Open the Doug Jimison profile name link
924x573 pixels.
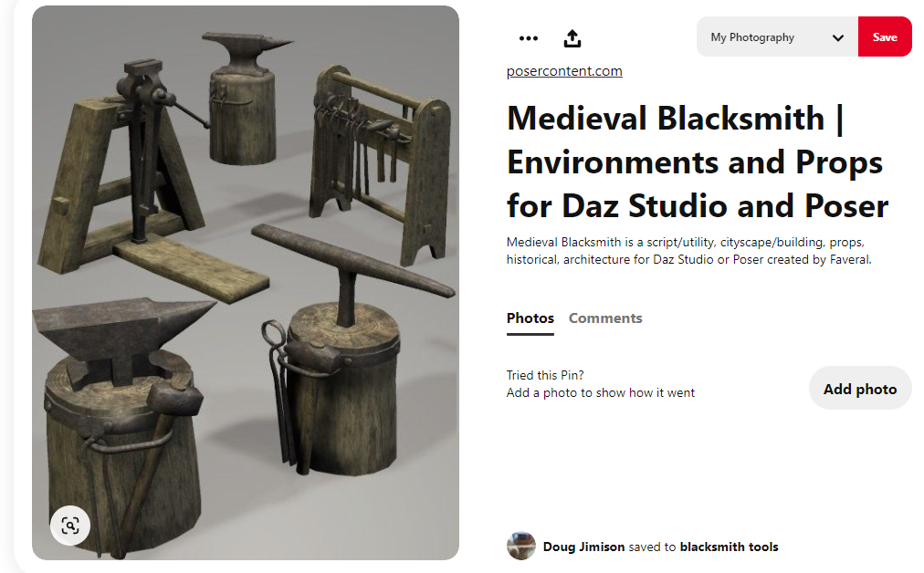(583, 547)
